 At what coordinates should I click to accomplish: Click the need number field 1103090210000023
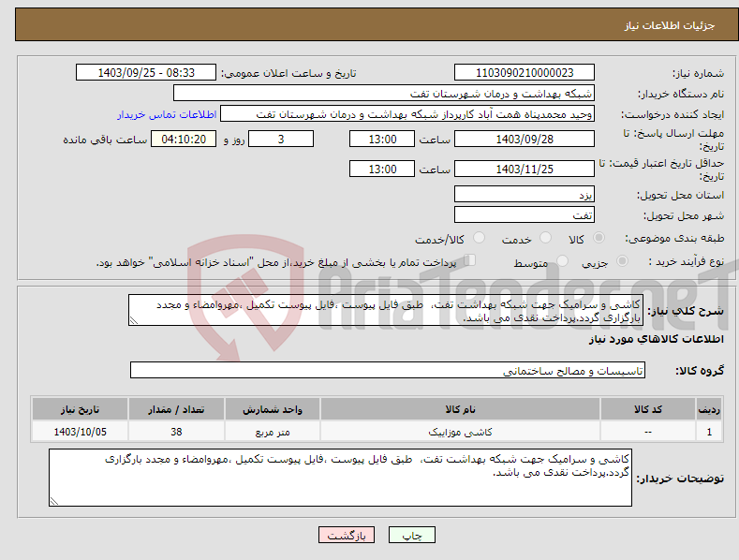tap(525, 73)
